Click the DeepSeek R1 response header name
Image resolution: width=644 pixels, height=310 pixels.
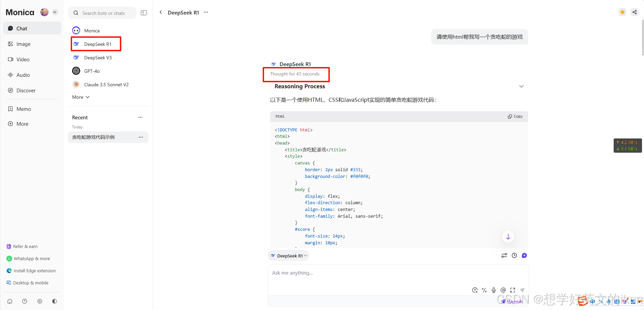tap(295, 64)
